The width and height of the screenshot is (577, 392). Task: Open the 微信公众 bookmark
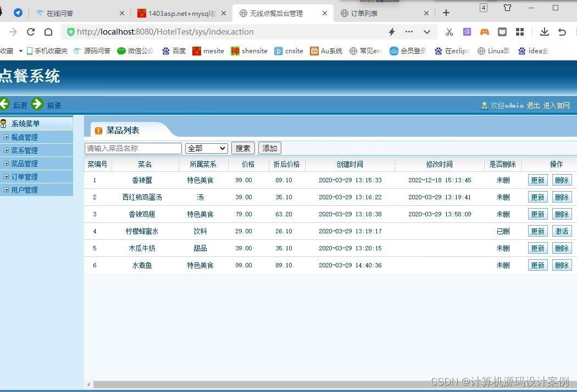135,51
